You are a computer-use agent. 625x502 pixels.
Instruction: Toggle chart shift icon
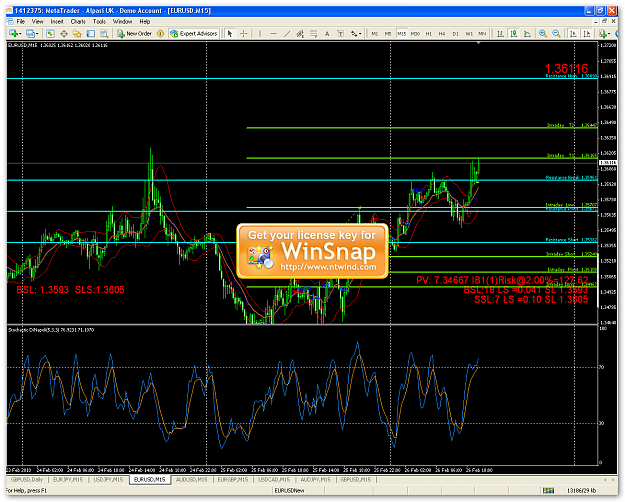pyautogui.click(x=587, y=34)
